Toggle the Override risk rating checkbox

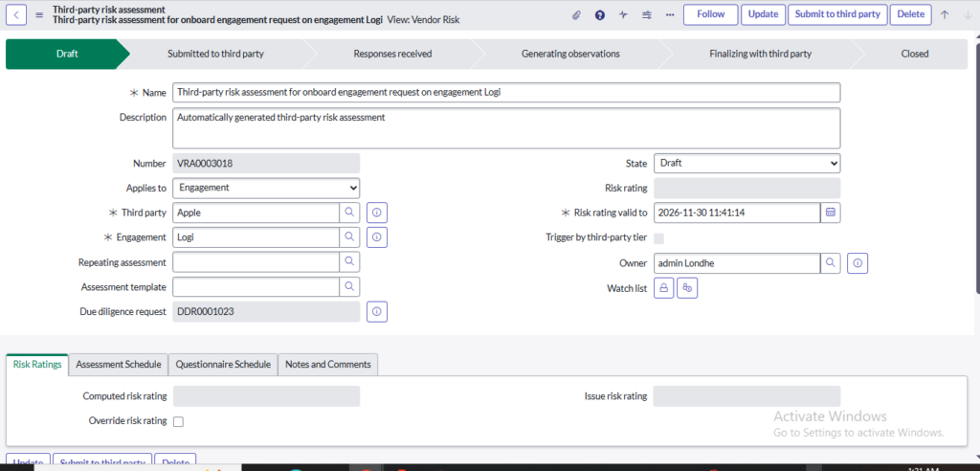coord(178,421)
